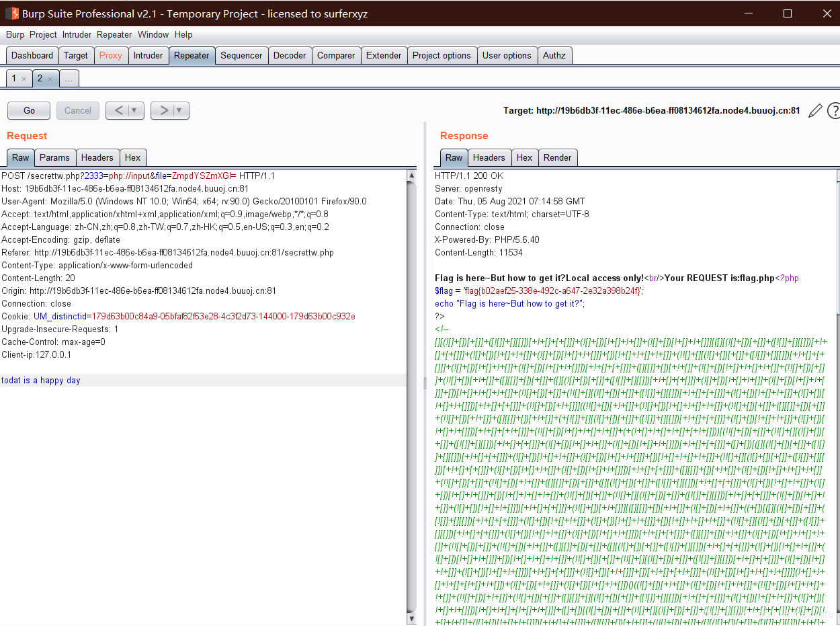
Task: Show the Request Headers view
Action: pyautogui.click(x=97, y=157)
